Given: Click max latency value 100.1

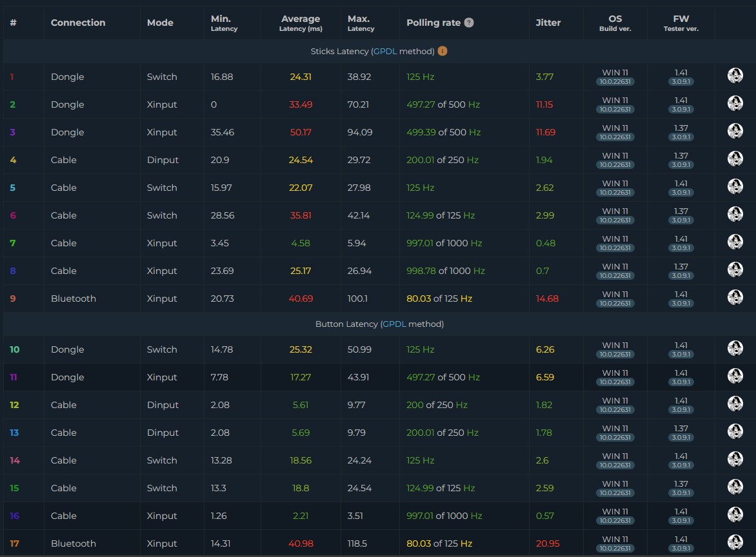Looking at the screenshot, I should [357, 298].
